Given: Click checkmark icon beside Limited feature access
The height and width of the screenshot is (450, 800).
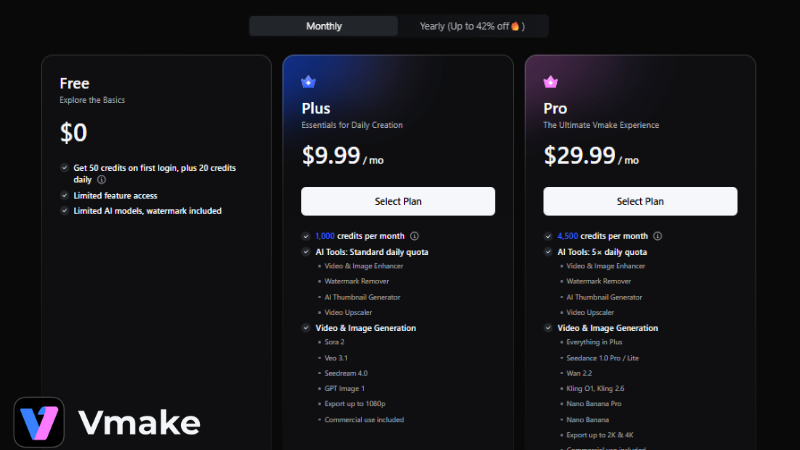Looking at the screenshot, I should [x=64, y=196].
